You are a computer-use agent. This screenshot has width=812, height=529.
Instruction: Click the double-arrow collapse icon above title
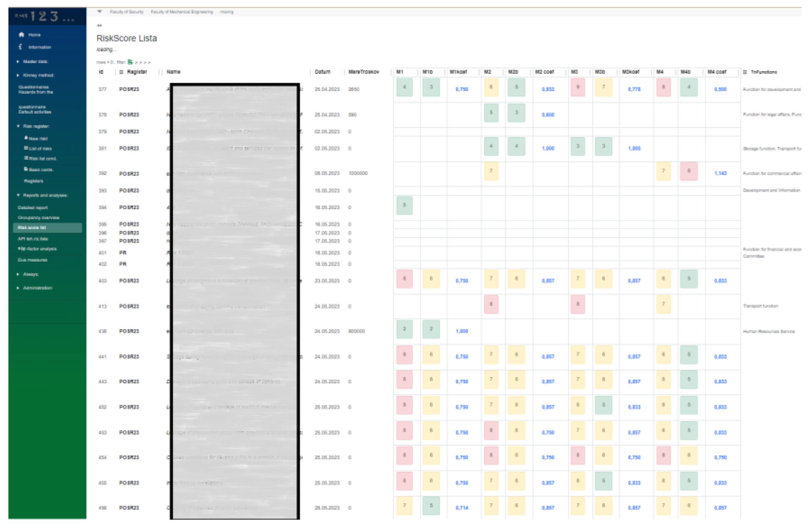click(99, 26)
